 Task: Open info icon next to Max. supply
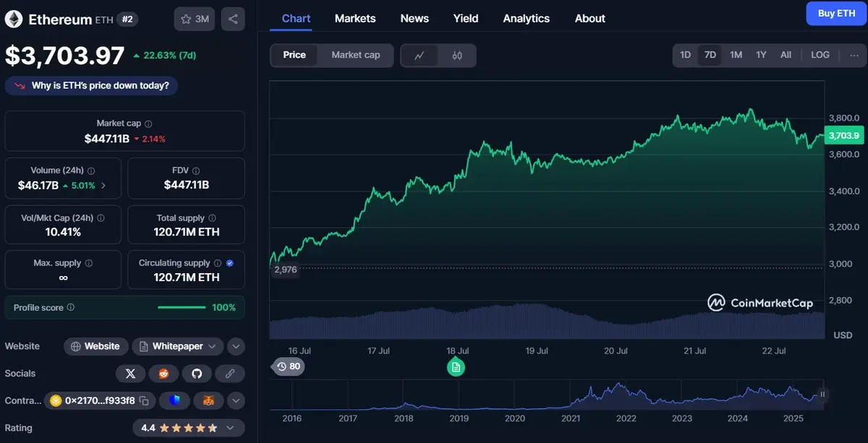pyautogui.click(x=88, y=263)
